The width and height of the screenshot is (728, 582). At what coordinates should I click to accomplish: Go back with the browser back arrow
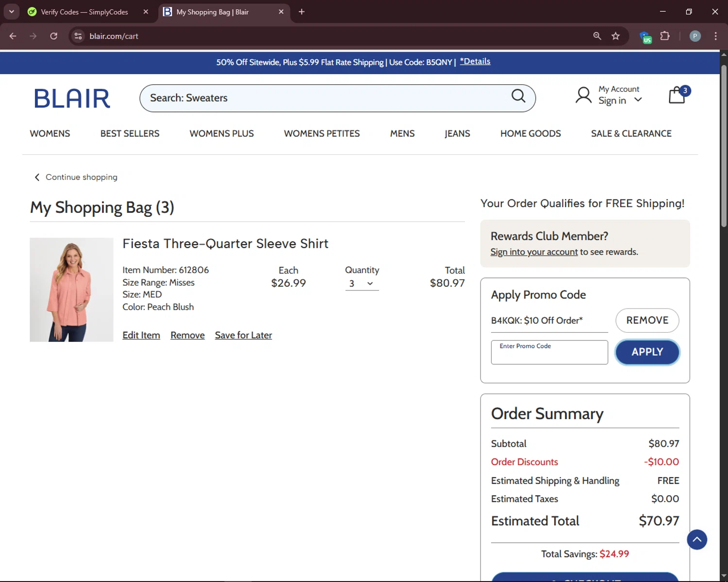coord(13,36)
